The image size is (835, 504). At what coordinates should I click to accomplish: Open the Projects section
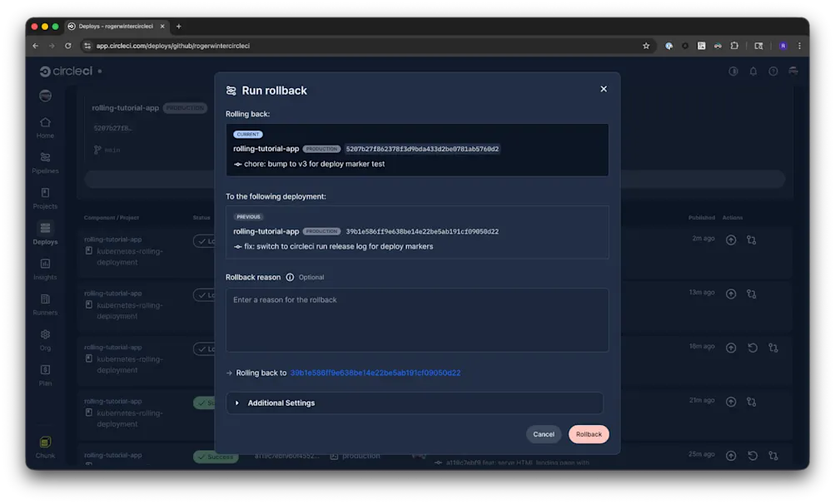(x=44, y=199)
